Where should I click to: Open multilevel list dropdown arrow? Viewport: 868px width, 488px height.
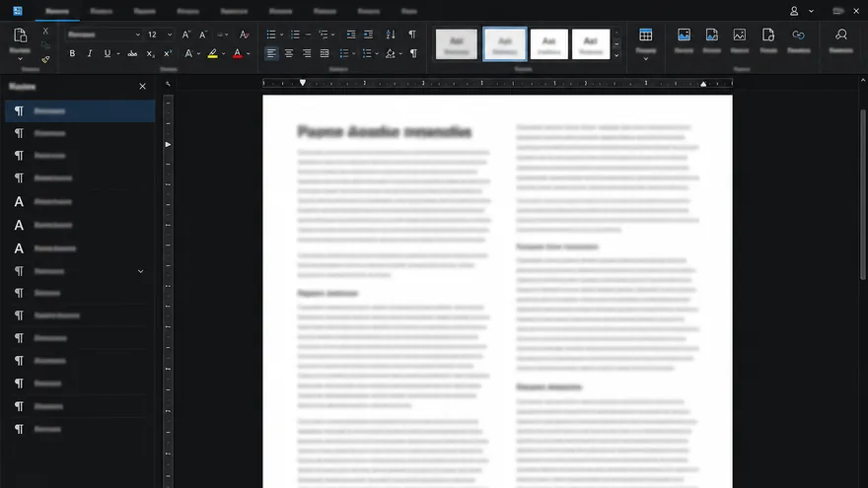[333, 35]
